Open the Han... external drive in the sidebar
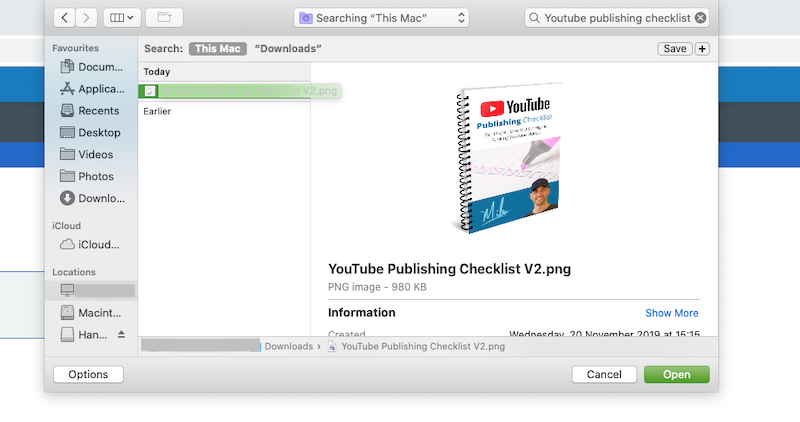Viewport: 800px width, 422px height. tap(84, 335)
